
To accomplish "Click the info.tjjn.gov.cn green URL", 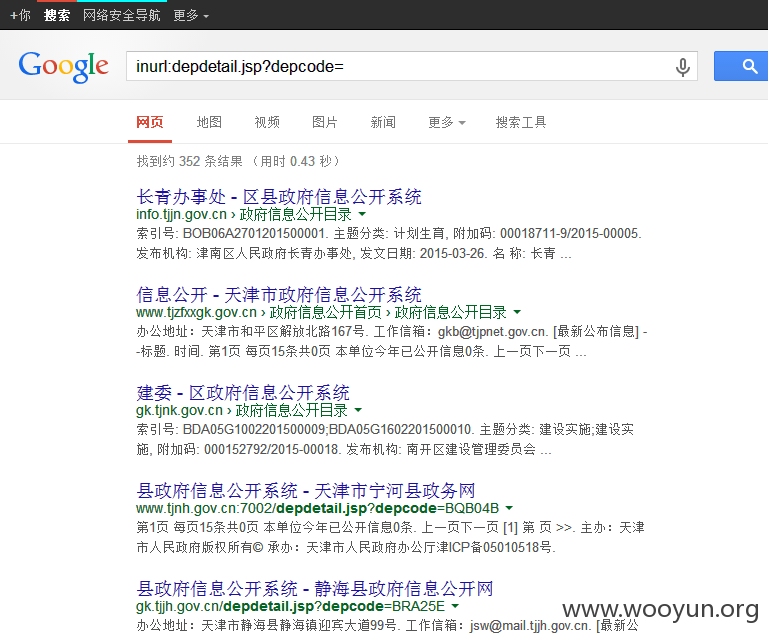I will 181,214.
